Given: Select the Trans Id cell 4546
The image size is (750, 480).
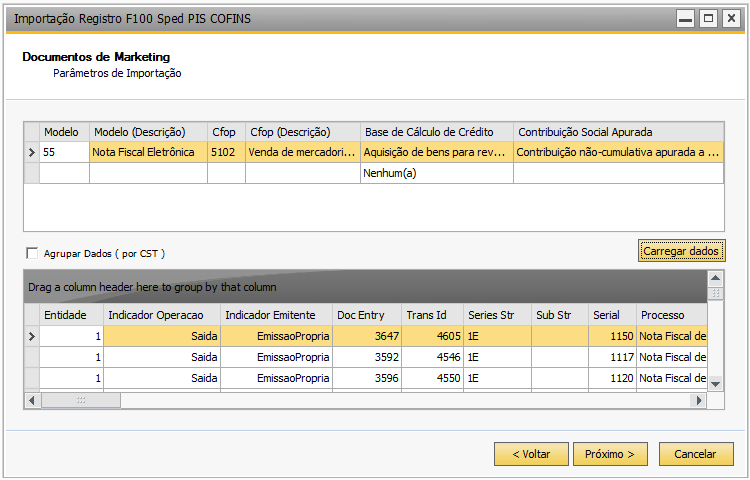Looking at the screenshot, I should [x=432, y=357].
